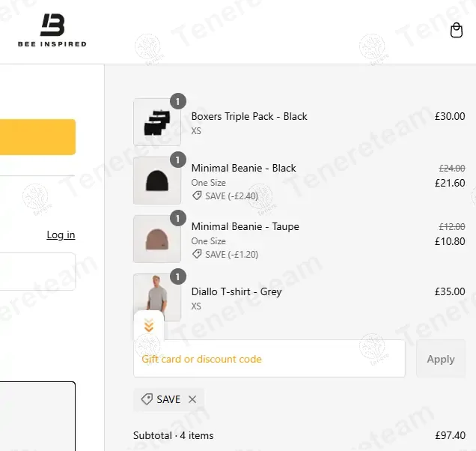The width and height of the screenshot is (476, 451).
Task: Click the empty contact input field
Action: point(37,271)
